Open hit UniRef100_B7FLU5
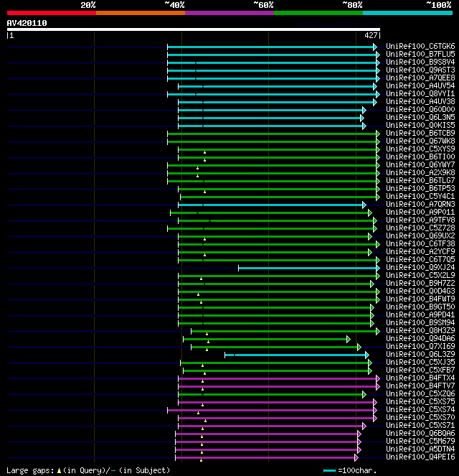459x476 pixels. pos(420,54)
